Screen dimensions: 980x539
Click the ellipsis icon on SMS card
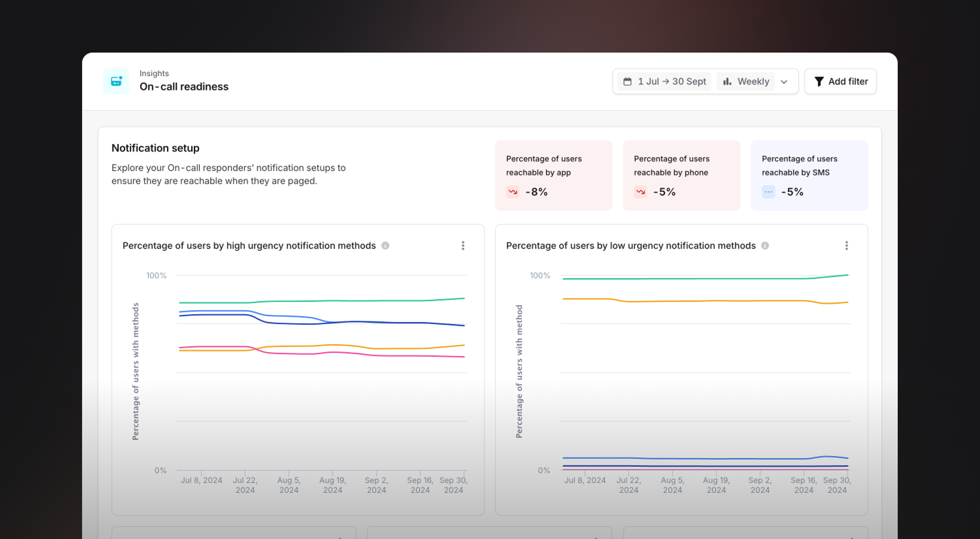768,192
